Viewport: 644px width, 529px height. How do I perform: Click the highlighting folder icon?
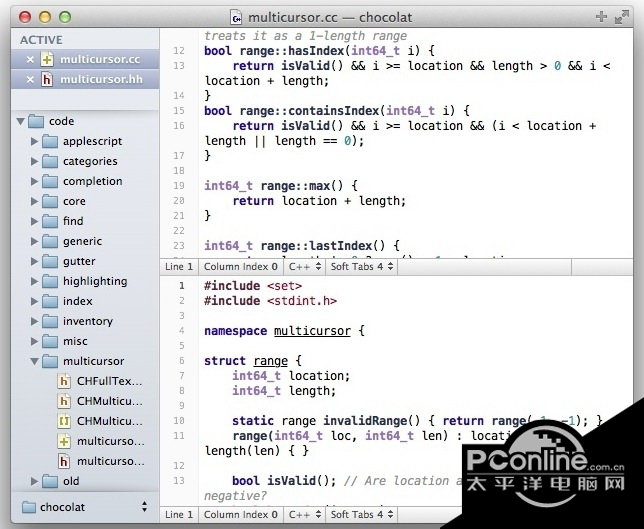point(50,281)
